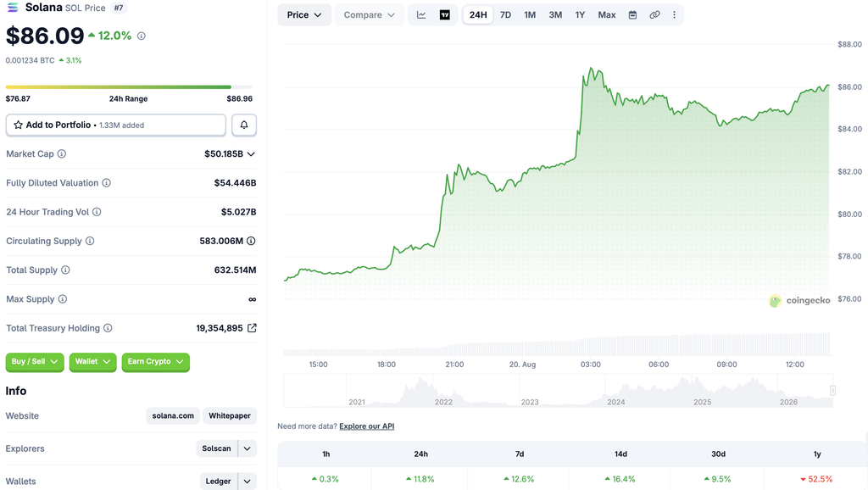Screen dimensions: 868x490
Task: Open the Compare dropdown
Action: pos(369,15)
